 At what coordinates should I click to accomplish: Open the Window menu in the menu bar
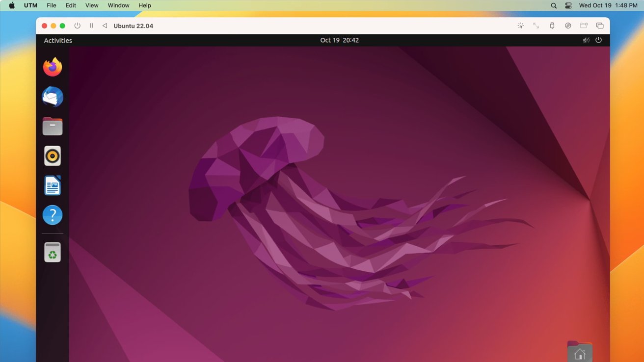click(x=118, y=5)
